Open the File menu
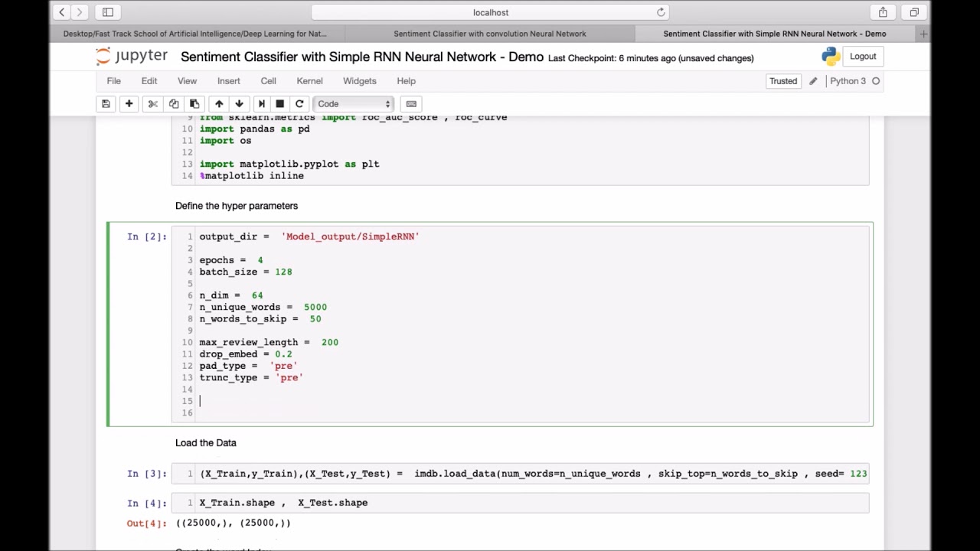The image size is (980, 551). 113,81
